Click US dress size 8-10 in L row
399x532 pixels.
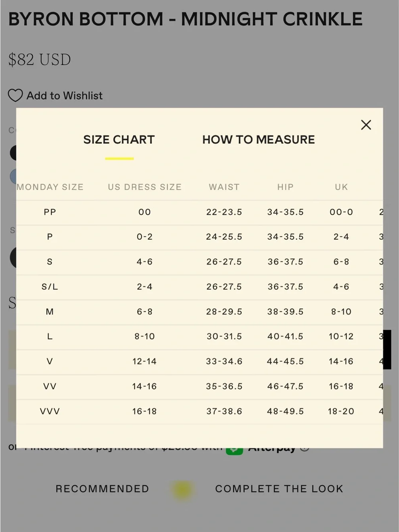coord(144,336)
